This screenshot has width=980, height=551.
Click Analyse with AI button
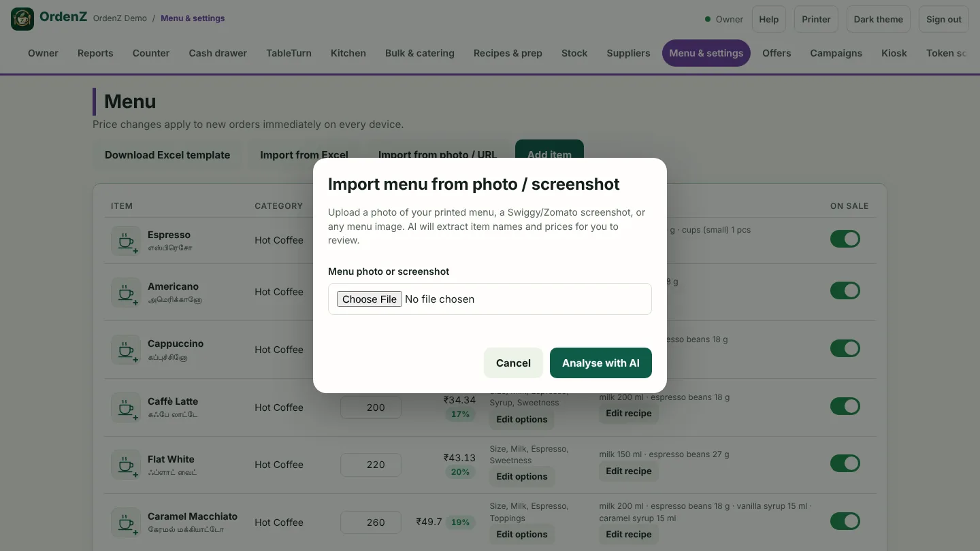601,363
